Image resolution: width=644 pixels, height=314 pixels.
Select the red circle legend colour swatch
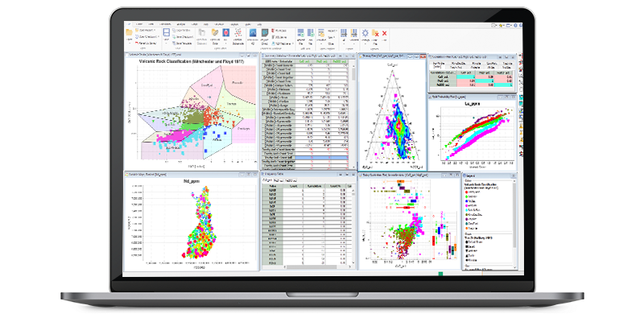click(466, 192)
